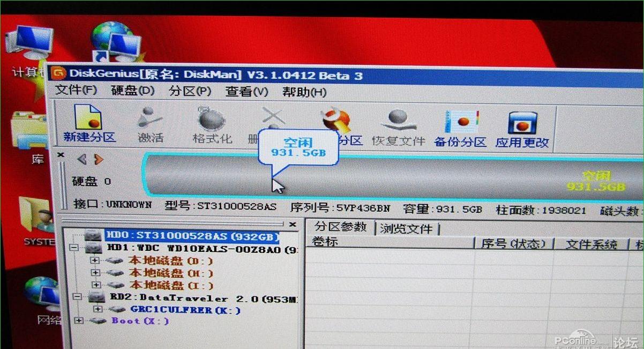Image resolution: width=644 pixels, height=349 pixels.
Task: Open the 文件(F) menu
Action: click(77, 90)
